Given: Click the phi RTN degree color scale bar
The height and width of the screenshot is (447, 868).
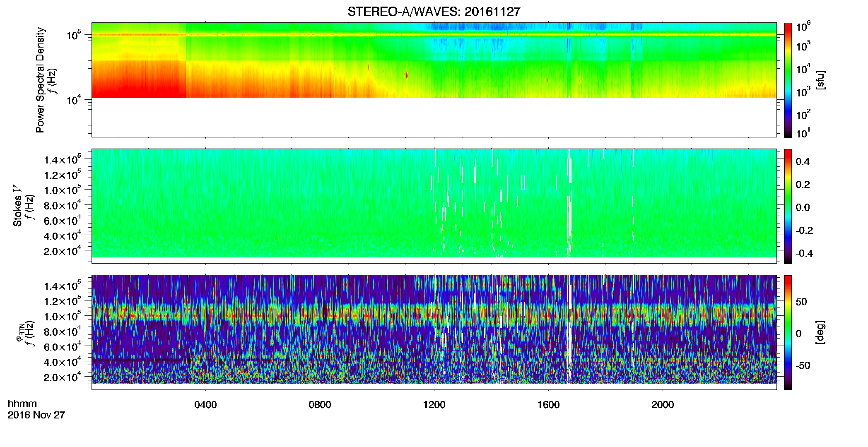Looking at the screenshot, I should [788, 332].
